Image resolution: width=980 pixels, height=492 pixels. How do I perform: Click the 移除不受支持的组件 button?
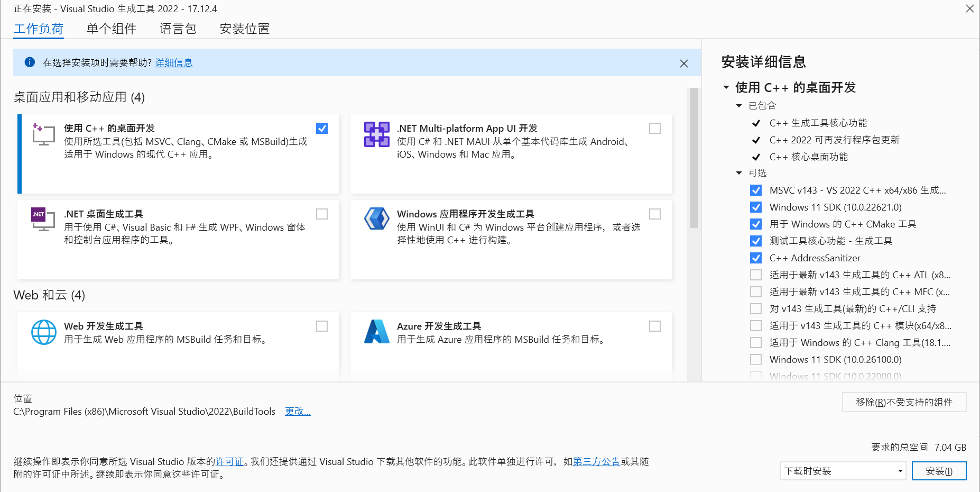(904, 402)
